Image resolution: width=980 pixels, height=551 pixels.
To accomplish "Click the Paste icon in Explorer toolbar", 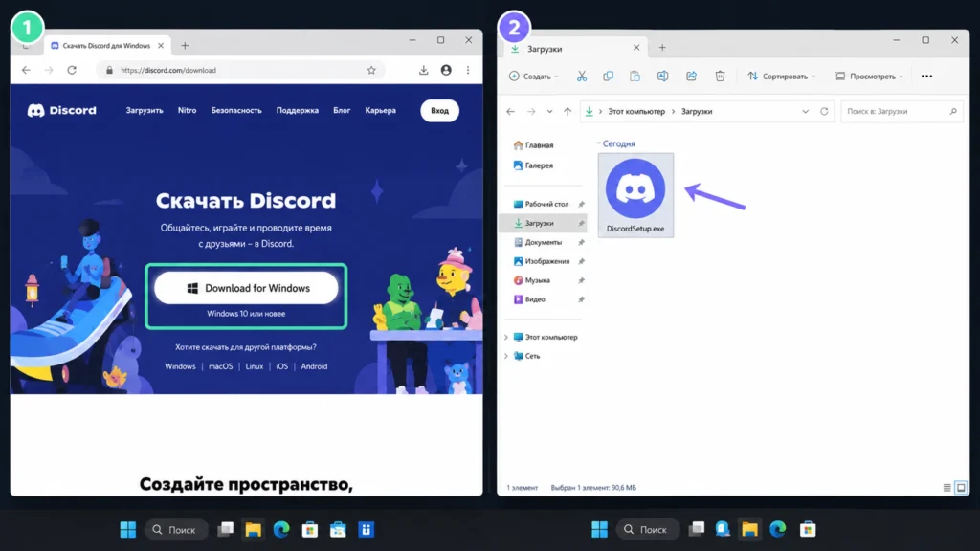I will [x=635, y=77].
